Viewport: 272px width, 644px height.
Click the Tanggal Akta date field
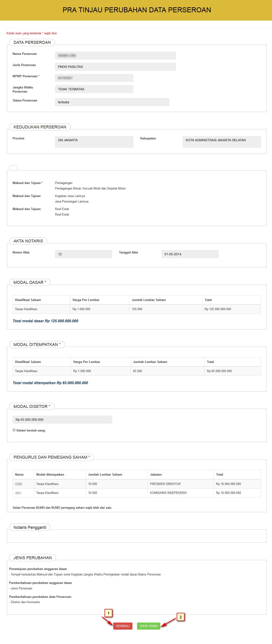tap(190, 254)
